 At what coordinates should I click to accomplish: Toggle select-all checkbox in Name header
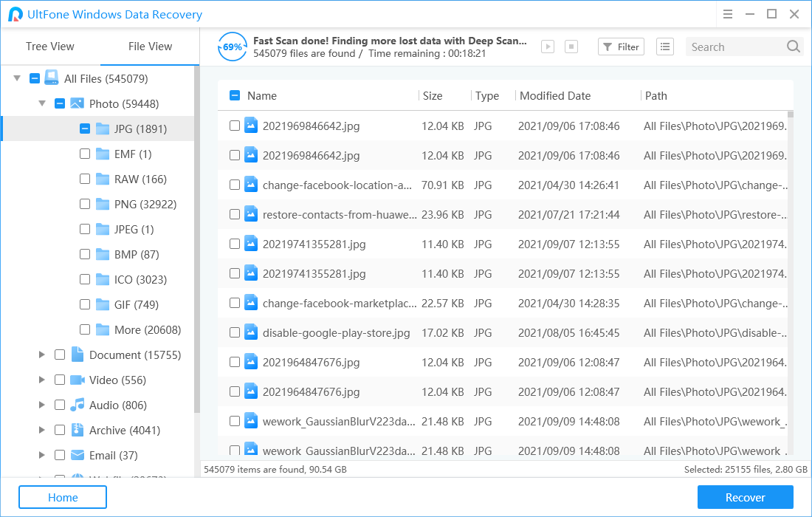(235, 95)
